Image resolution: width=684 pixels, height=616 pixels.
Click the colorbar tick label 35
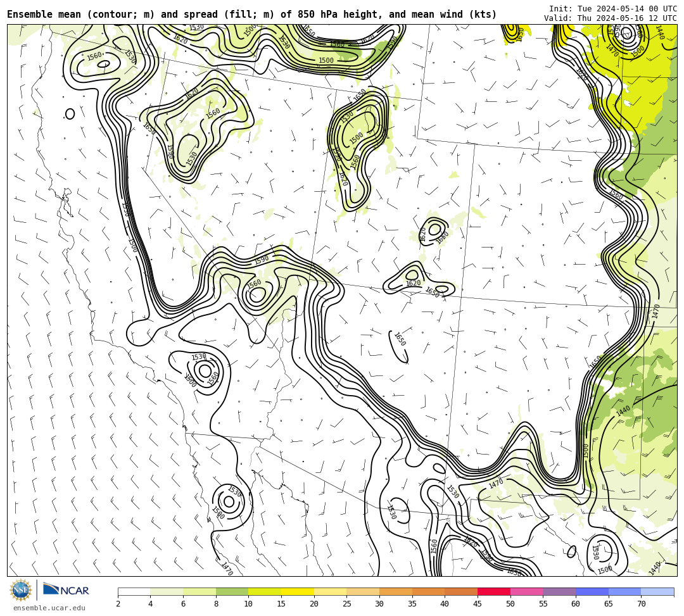coord(412,604)
